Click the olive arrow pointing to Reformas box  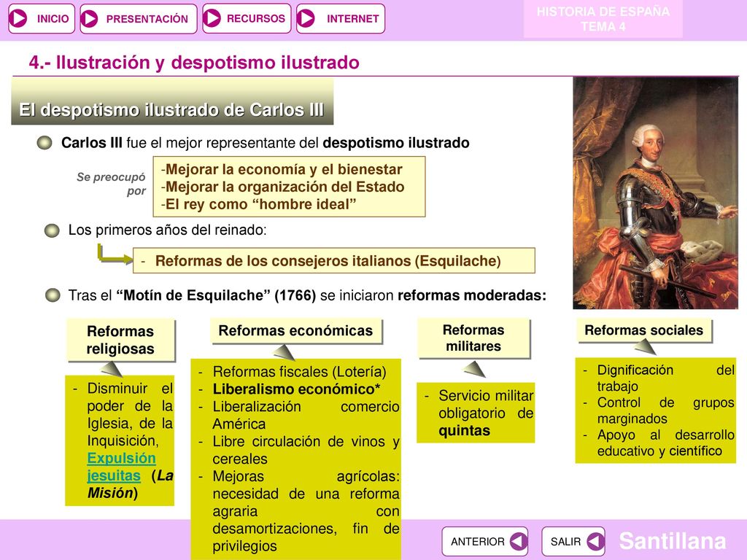click(x=115, y=254)
